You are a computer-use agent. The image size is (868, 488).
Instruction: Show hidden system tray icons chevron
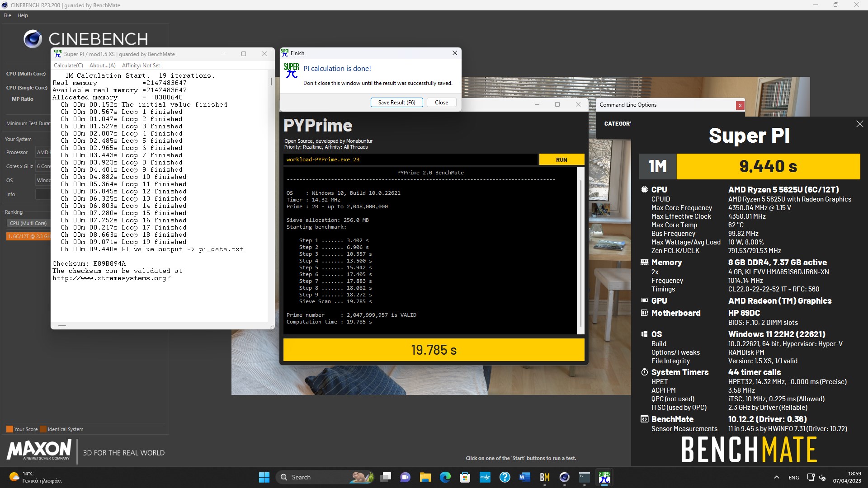pyautogui.click(x=777, y=477)
